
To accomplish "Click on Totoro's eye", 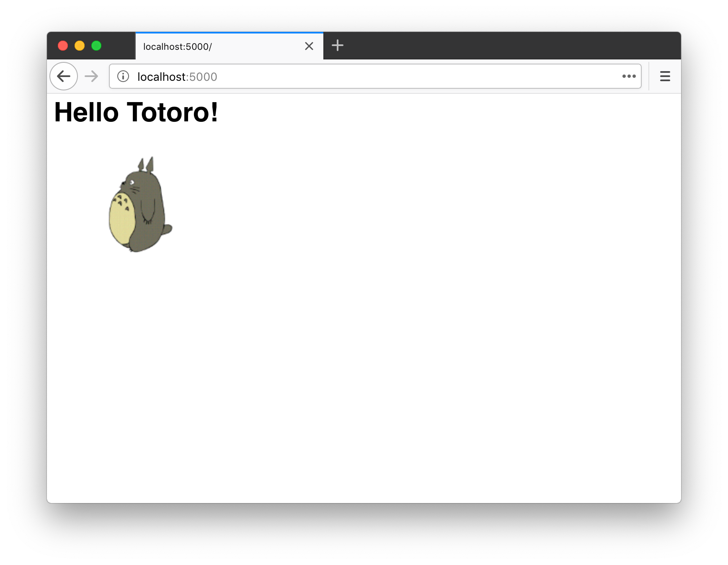I will [x=132, y=182].
